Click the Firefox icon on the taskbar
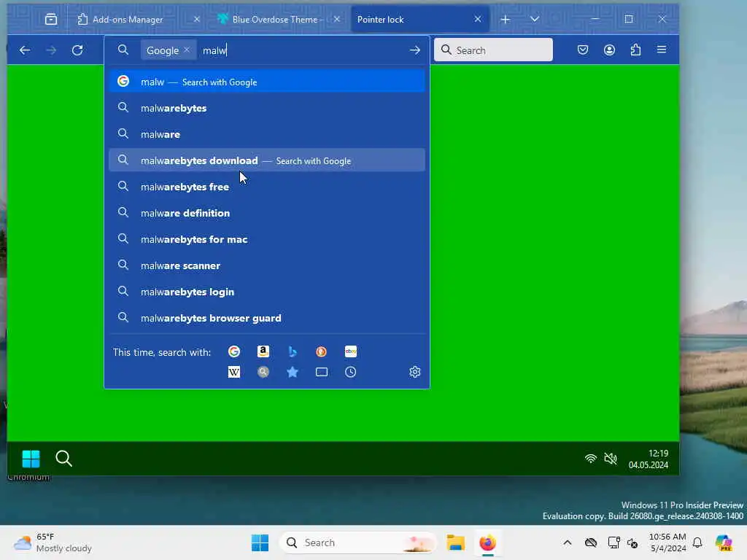 click(x=487, y=542)
